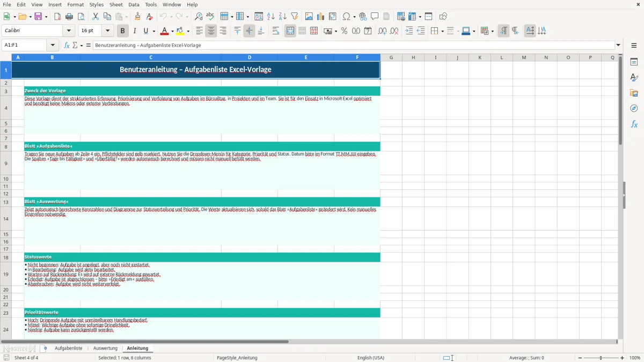Toggle Merge and Center Cells

coord(290,31)
